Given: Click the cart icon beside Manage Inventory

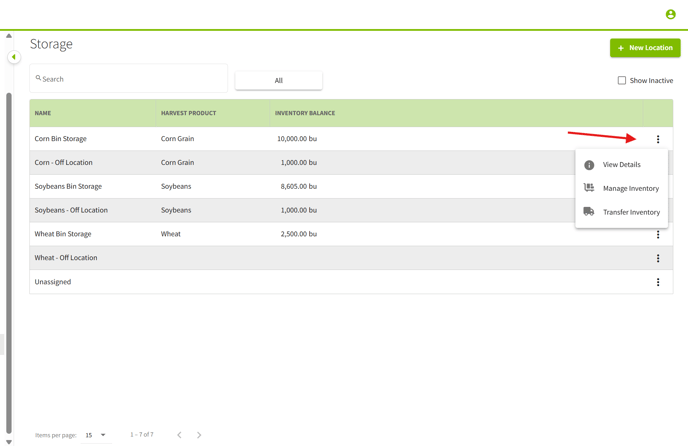Looking at the screenshot, I should tap(589, 188).
